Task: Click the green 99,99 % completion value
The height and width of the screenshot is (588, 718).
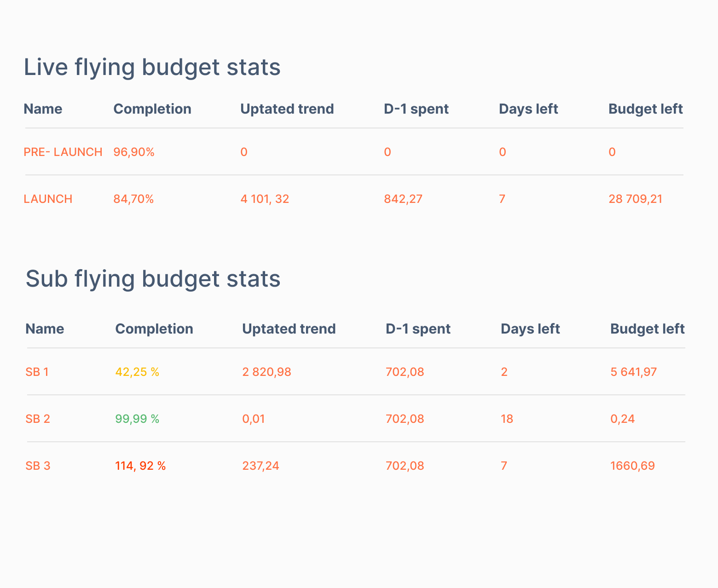Action: click(137, 419)
